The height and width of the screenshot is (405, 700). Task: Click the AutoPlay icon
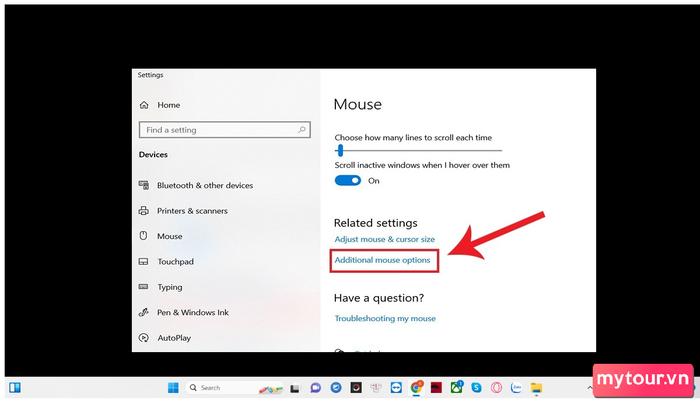point(144,338)
